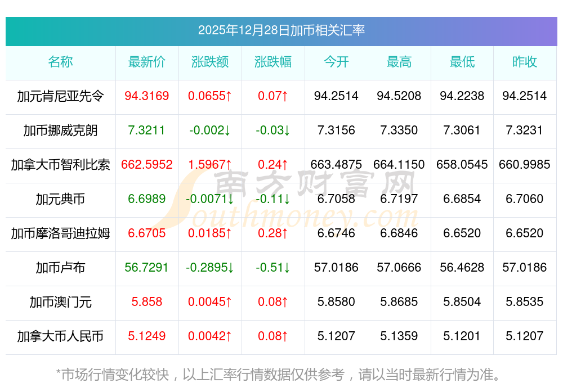Click the change amount 0.0045↑
Image resolution: width=563 pixels, height=392 pixels.
click(x=209, y=302)
